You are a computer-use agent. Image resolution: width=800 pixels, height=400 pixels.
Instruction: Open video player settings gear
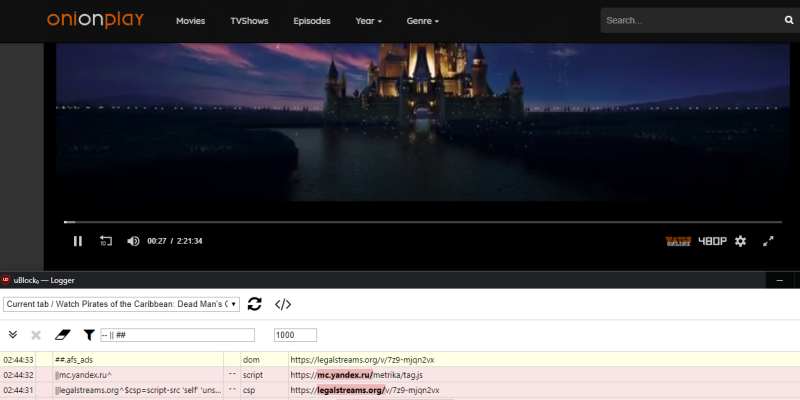click(740, 241)
